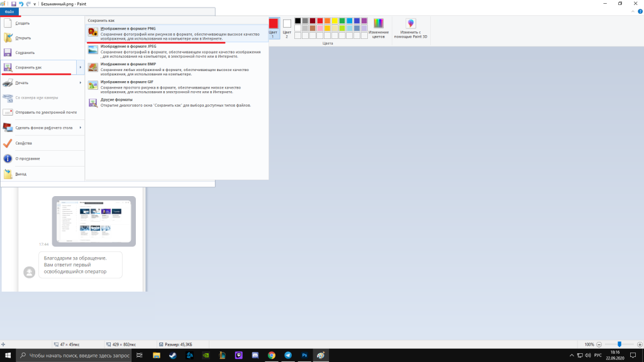Select Изображение в формате GIF option

tap(177, 86)
